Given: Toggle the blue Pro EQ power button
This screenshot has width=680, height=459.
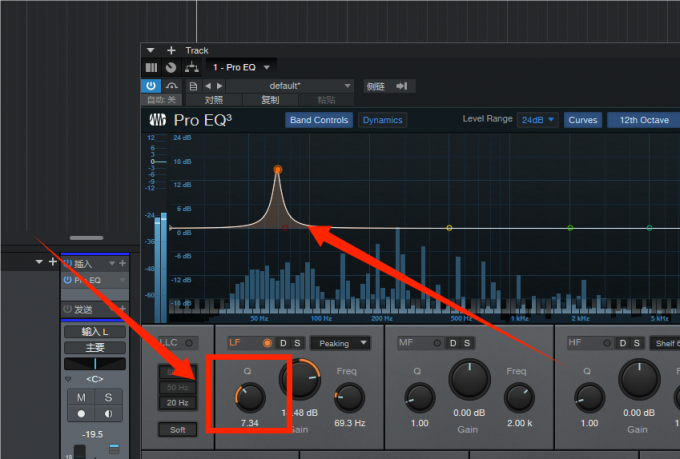Looking at the screenshot, I should [151, 86].
